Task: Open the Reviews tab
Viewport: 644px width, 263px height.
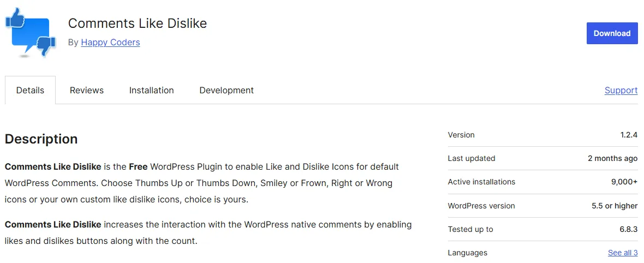Action: tap(87, 90)
